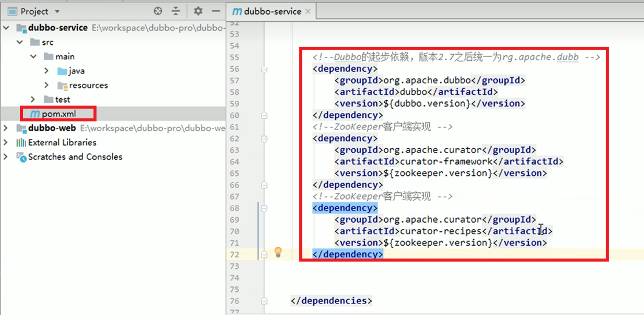
Task: Open Project panel settings gear
Action: pos(198,11)
